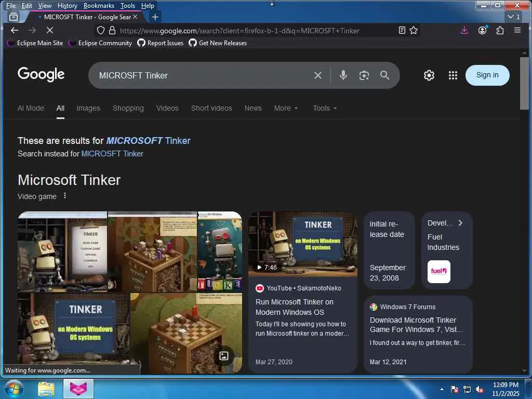Open the image gallery icon on collage
This screenshot has width=532, height=399.
[x=224, y=355]
